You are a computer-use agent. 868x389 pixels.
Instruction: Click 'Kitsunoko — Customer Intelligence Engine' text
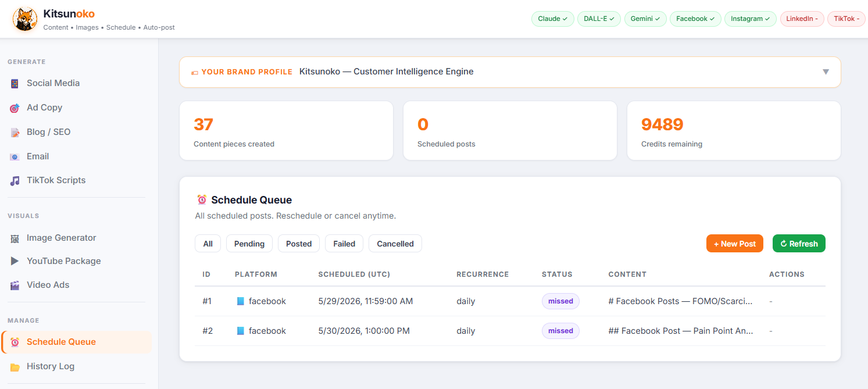(387, 72)
